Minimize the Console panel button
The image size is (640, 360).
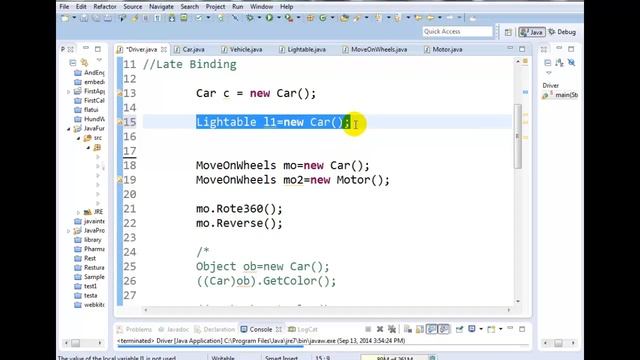(510, 329)
